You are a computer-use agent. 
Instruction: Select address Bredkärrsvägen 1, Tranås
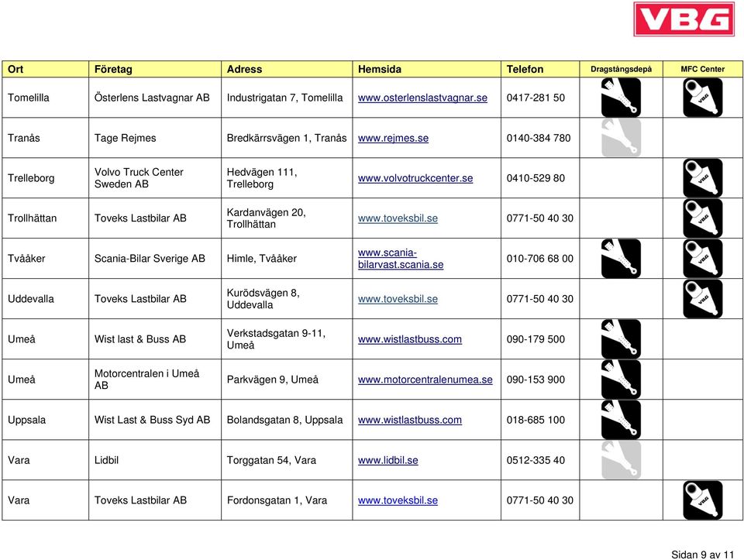point(287,138)
